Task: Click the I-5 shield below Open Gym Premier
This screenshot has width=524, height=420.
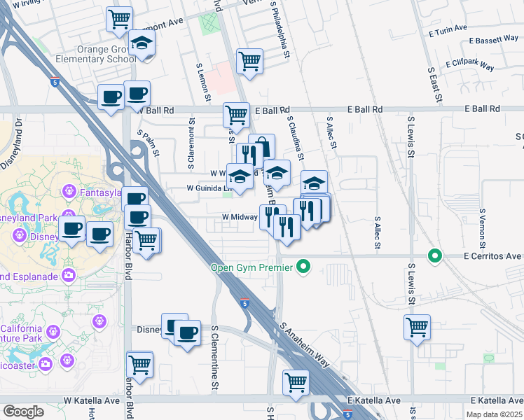Action: click(245, 303)
